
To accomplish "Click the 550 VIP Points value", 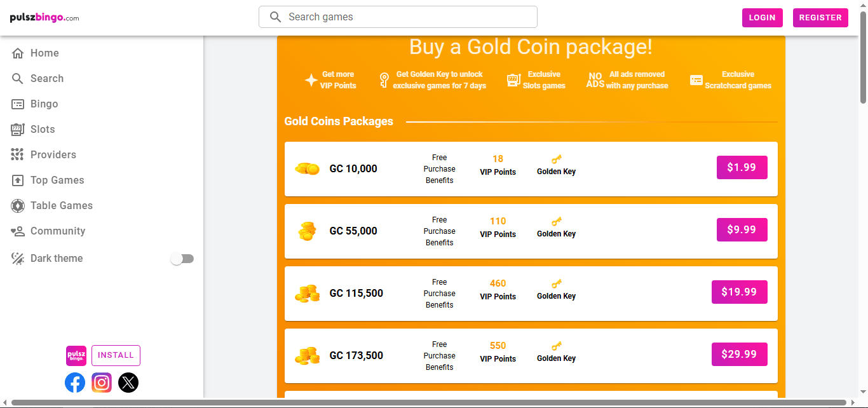I will (498, 346).
